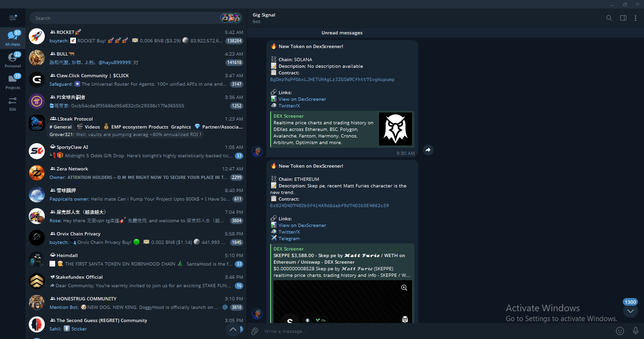Viewport: 644px width, 339px height.
Task: Search in Gig Signal chat
Action: pyautogui.click(x=609, y=18)
